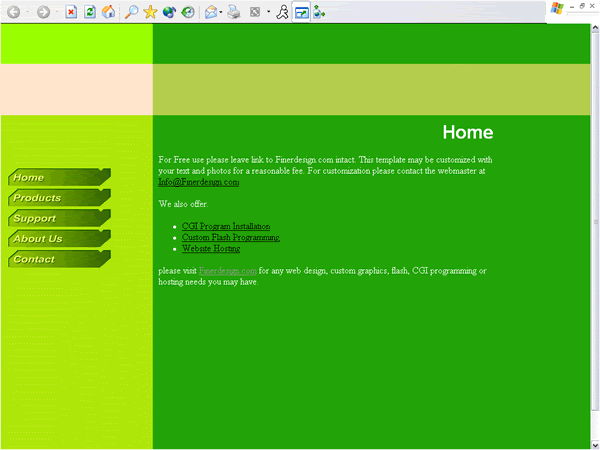Open Favorites using the star icon
Screen dimensions: 600x450
(x=150, y=12)
